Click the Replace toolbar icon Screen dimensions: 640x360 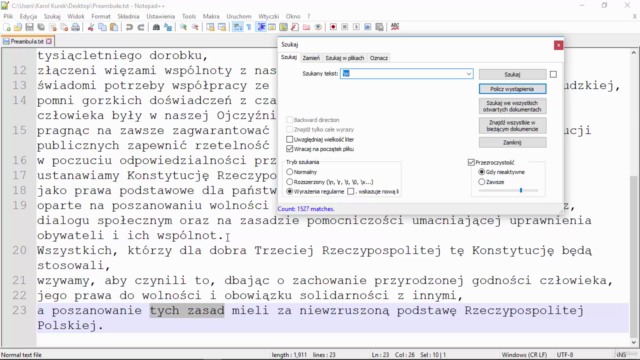point(168,27)
